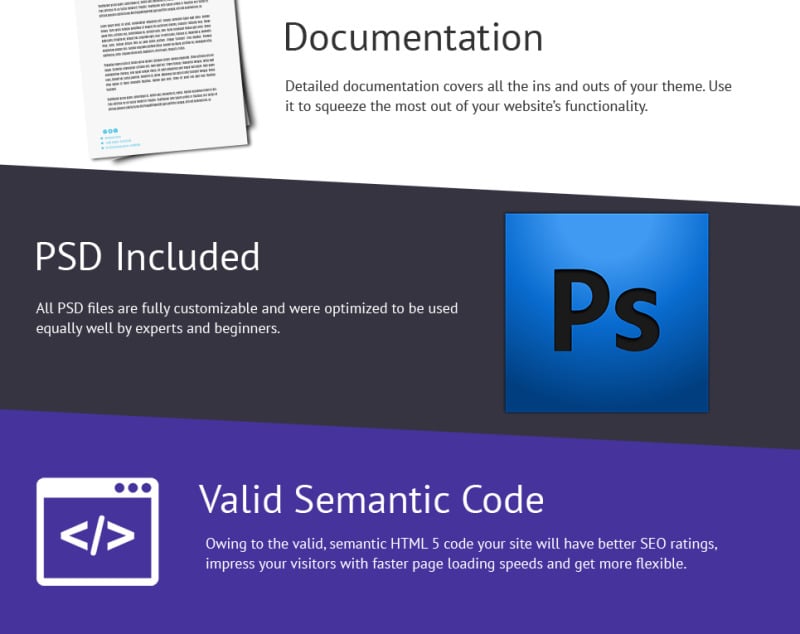Click text starting 'All PSD files are fully'
Screen dimensions: 800x634
[x=247, y=318]
